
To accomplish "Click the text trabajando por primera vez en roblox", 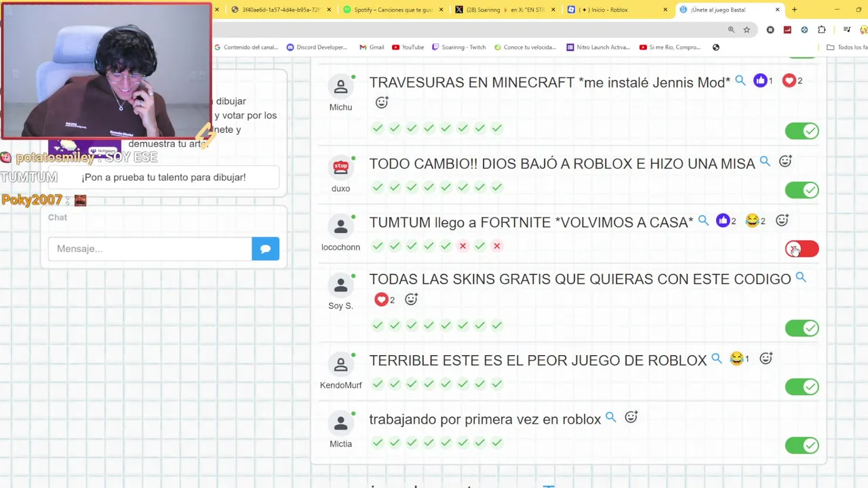I will coord(485,420).
